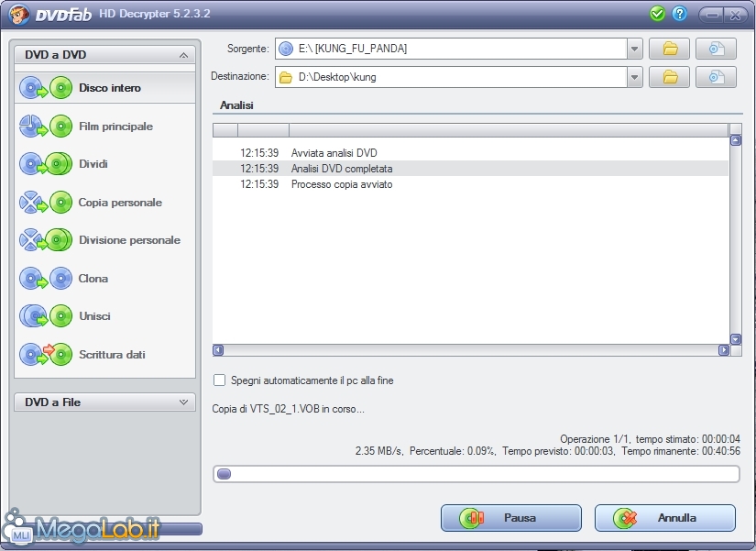
Task: Select log row Processo copia avviato
Action: pyautogui.click(x=471, y=184)
